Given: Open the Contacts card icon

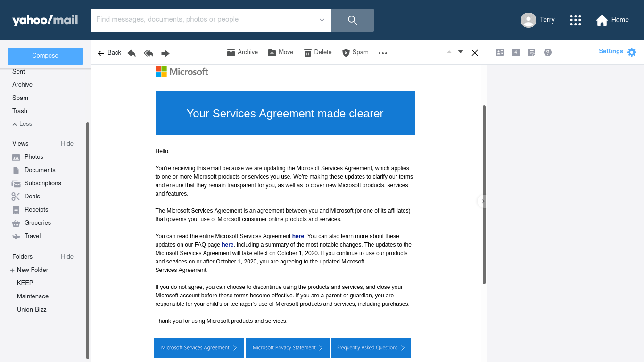Looking at the screenshot, I should point(500,52).
